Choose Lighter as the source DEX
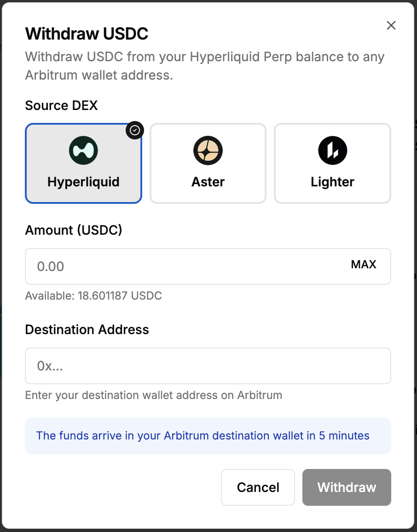417x532 pixels. pos(332,163)
